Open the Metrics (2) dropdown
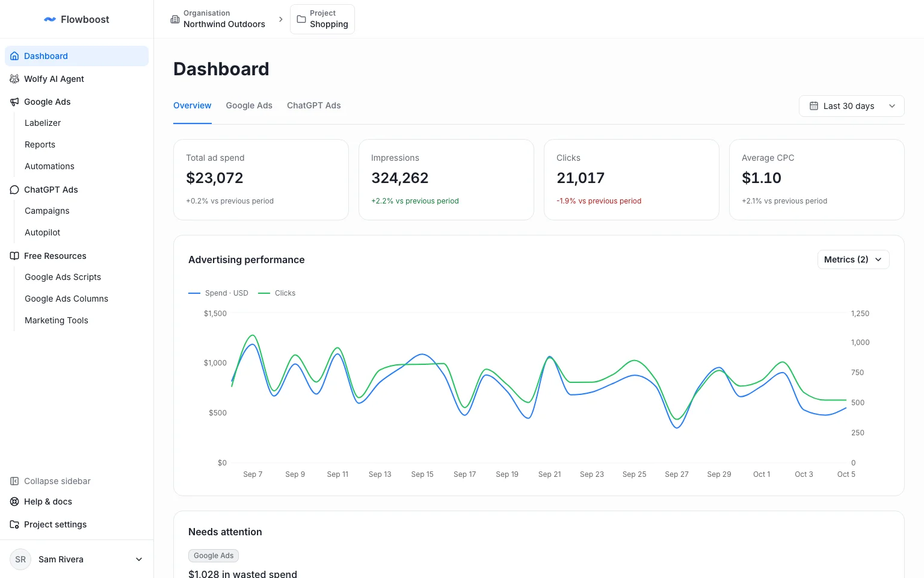This screenshot has width=924, height=578. click(854, 259)
